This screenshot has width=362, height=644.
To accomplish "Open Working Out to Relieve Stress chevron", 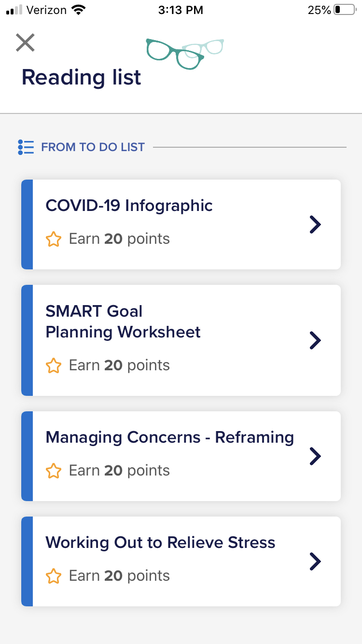I will pos(315,561).
